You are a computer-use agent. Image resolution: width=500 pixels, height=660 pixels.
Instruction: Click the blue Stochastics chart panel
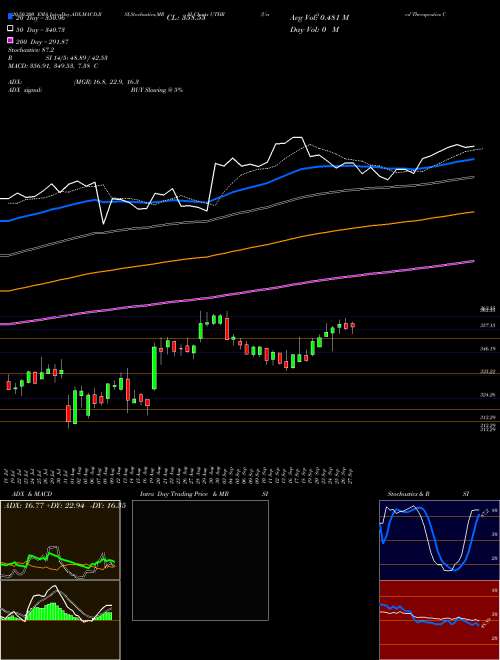439,540
